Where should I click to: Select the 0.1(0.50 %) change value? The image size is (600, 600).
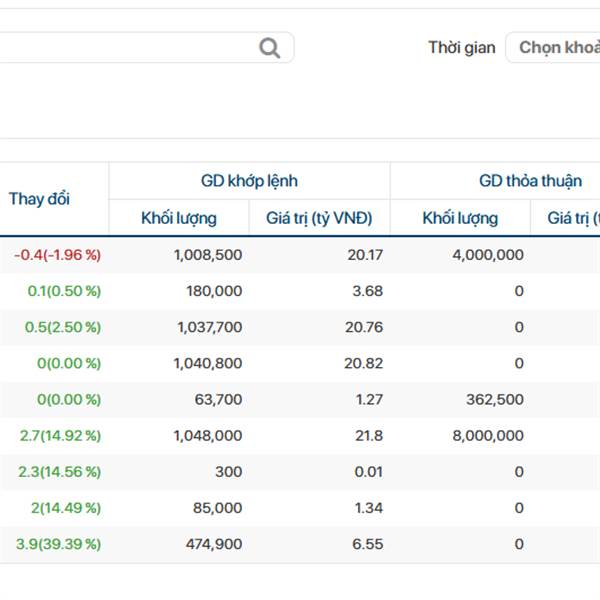pos(64,291)
